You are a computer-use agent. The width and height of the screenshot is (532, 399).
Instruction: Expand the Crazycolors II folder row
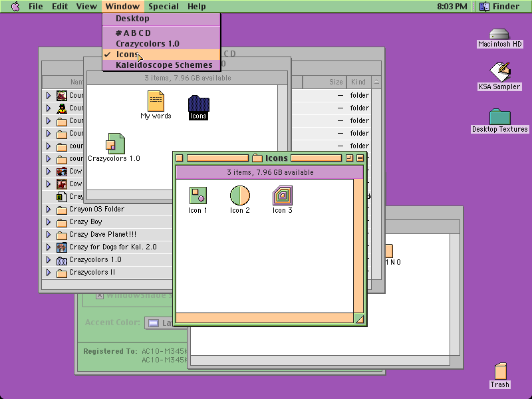tap(49, 273)
